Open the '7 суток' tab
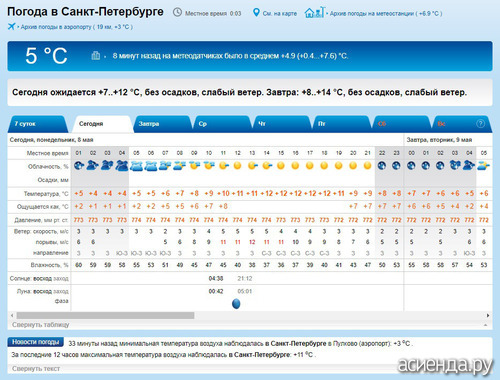This screenshot has height=380, width=500. pos(37,124)
